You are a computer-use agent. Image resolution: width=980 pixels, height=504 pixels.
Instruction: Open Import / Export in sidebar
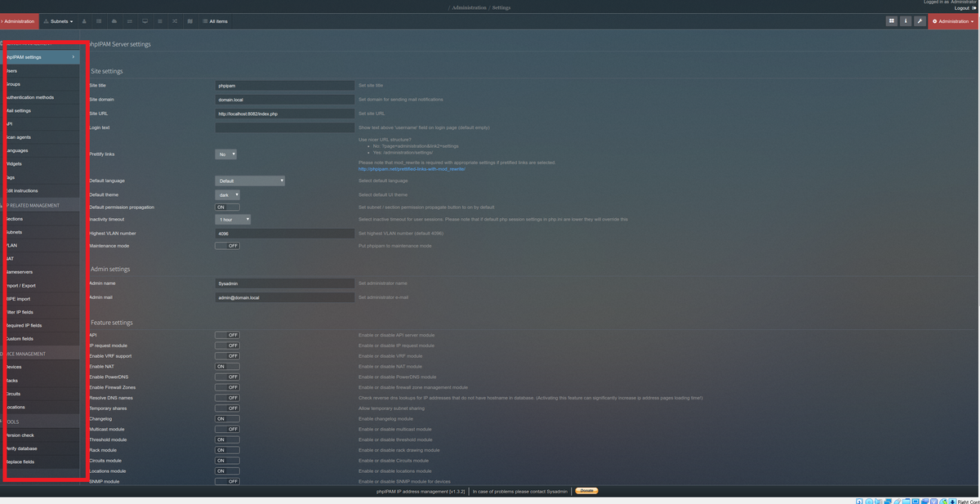pyautogui.click(x=40, y=286)
